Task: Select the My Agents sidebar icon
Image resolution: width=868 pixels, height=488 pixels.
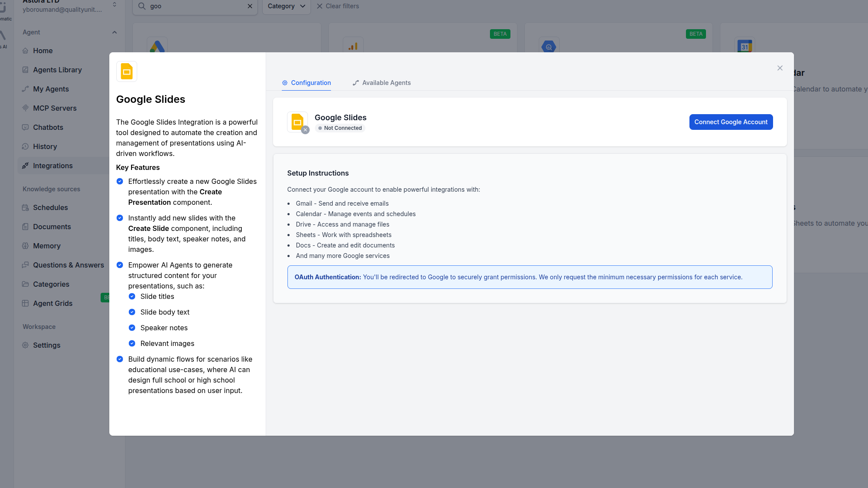Action: [26, 89]
